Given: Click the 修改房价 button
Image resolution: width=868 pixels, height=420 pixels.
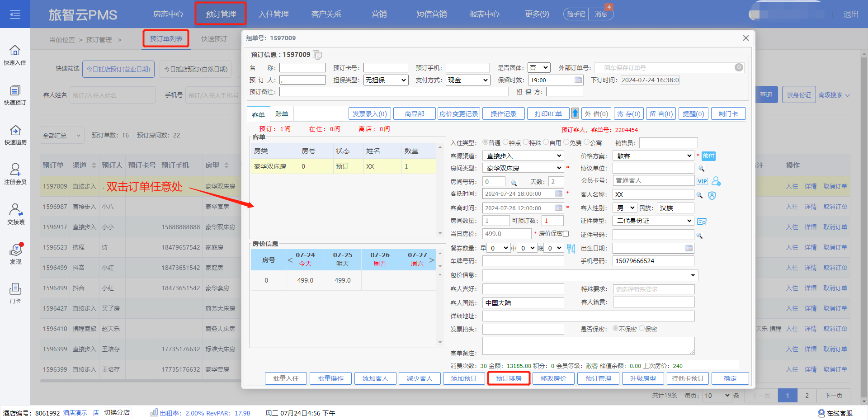Looking at the screenshot, I should (x=553, y=378).
